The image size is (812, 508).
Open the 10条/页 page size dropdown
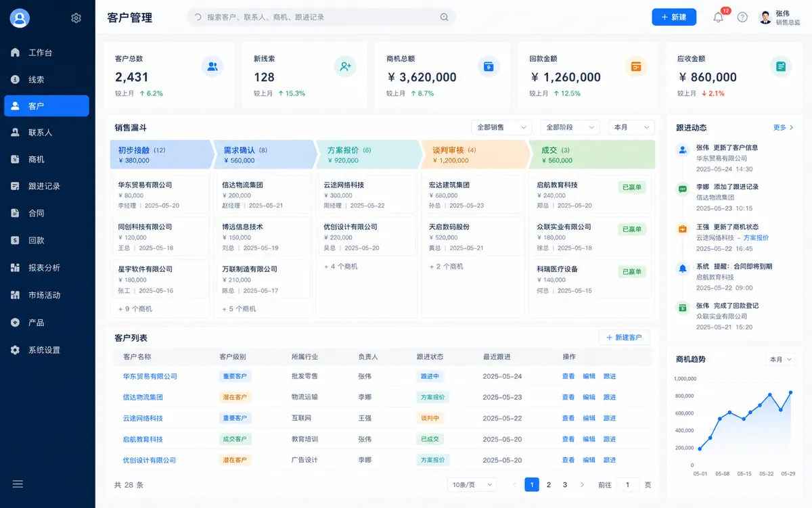tap(472, 484)
